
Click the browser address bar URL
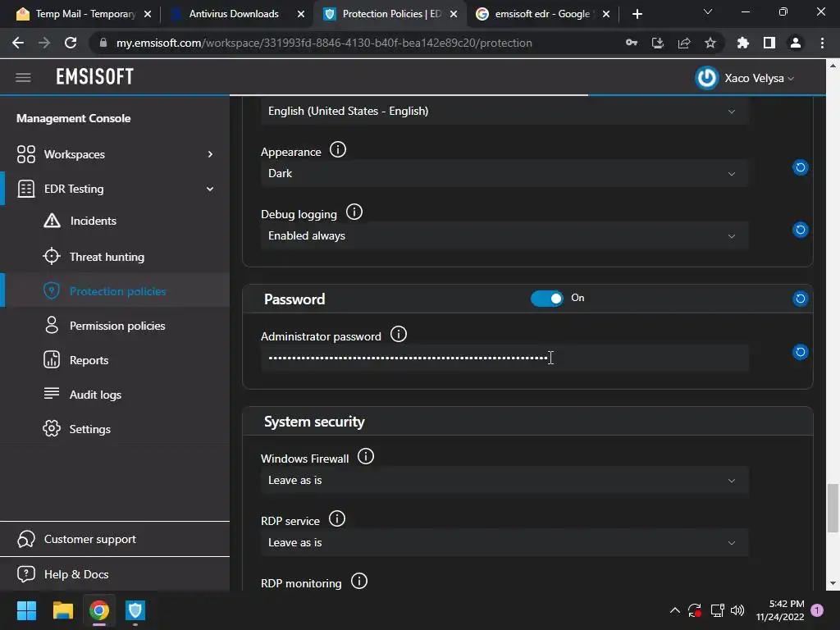pos(324,43)
